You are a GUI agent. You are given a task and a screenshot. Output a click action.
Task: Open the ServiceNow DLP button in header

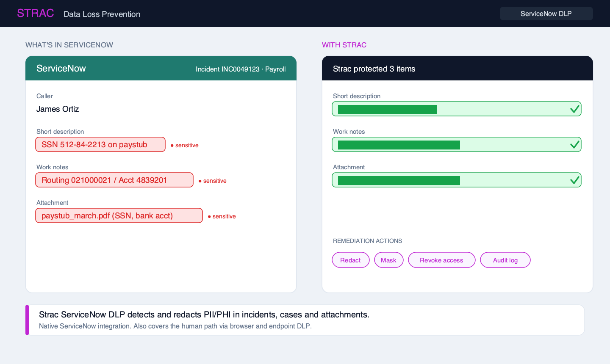point(546,14)
